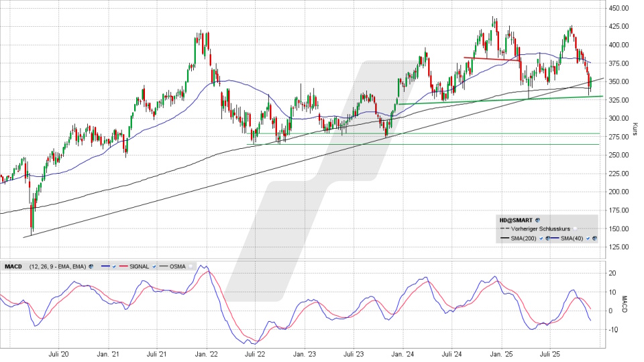Toggle the SMA(200) visibility checkbox

pyautogui.click(x=541, y=238)
